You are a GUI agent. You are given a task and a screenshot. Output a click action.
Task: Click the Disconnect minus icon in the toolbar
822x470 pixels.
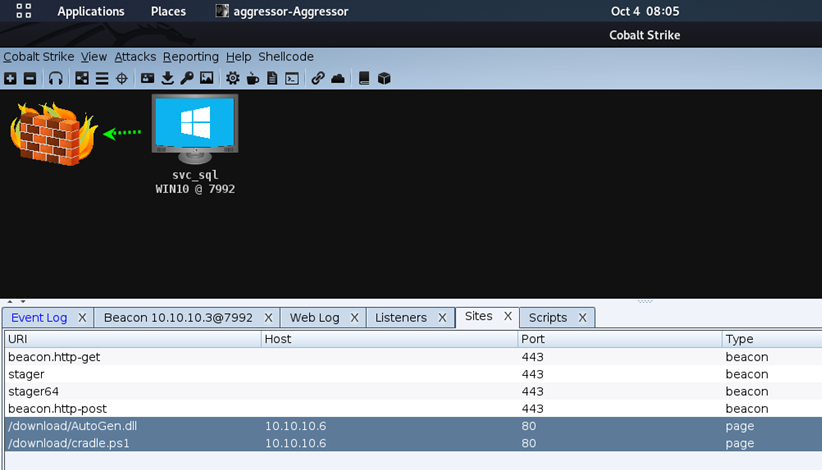tap(30, 79)
